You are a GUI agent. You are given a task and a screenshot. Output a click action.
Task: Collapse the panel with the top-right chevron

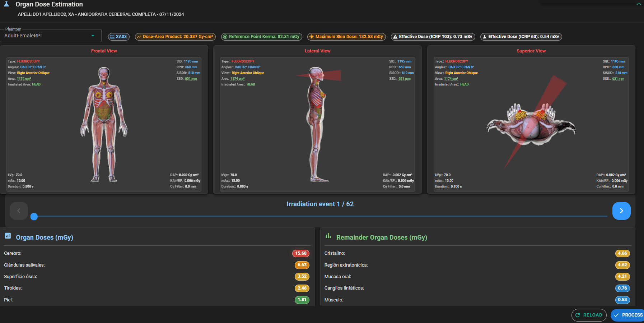639,4
